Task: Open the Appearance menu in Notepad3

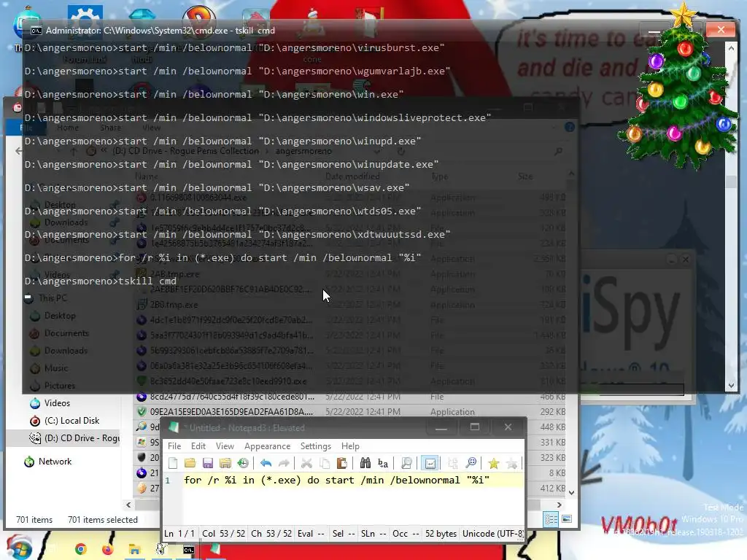Action: (x=267, y=446)
